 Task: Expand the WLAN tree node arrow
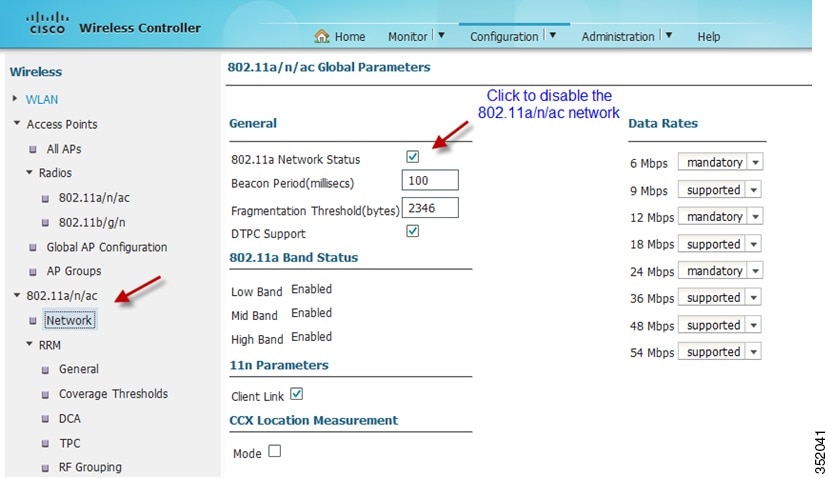(15, 98)
